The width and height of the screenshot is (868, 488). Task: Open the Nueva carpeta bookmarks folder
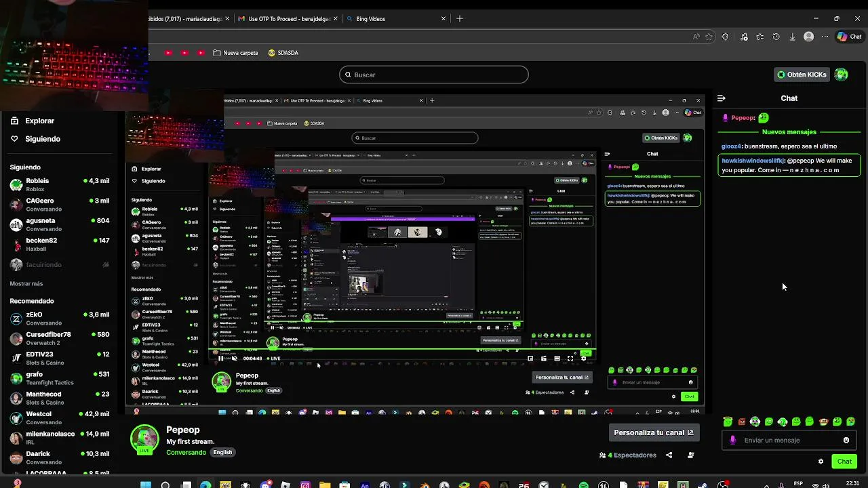click(235, 53)
